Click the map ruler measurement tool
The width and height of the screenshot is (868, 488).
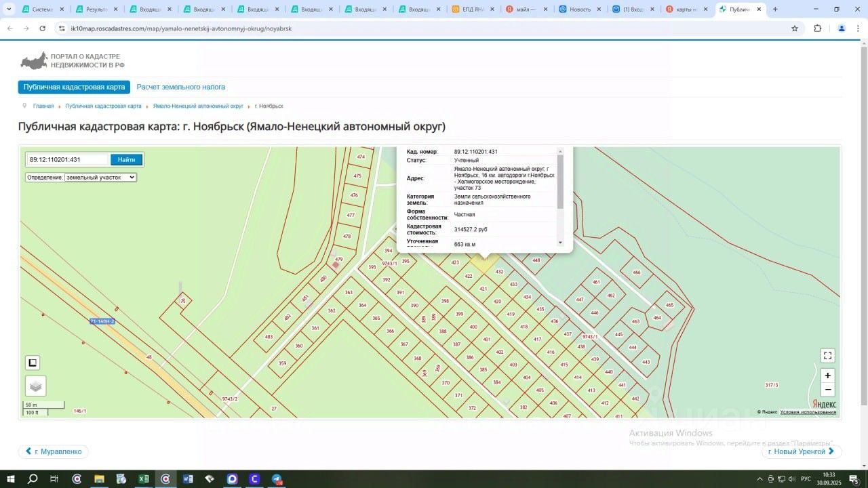(33, 363)
